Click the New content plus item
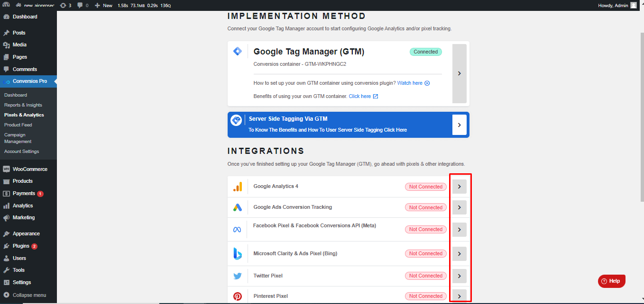Image resolution: width=644 pixels, height=304 pixels. tap(103, 5)
